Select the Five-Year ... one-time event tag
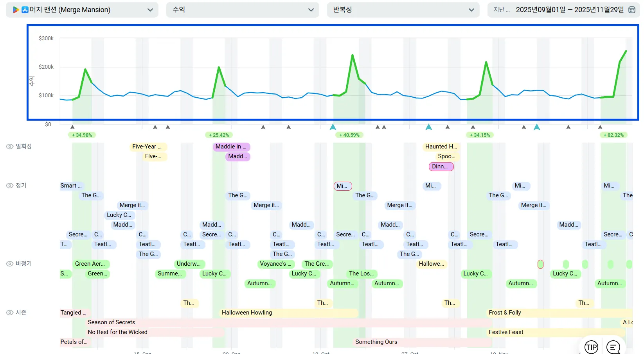This screenshot has height=354, width=644. (x=148, y=147)
